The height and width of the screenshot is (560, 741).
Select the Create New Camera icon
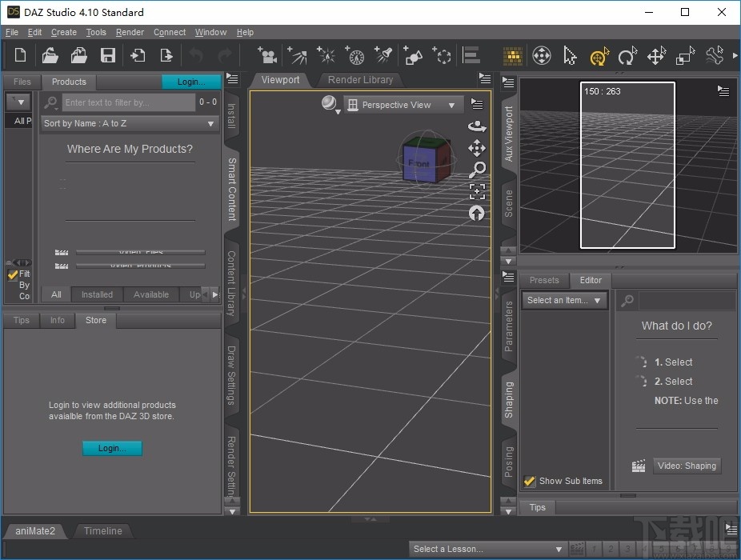tap(267, 56)
